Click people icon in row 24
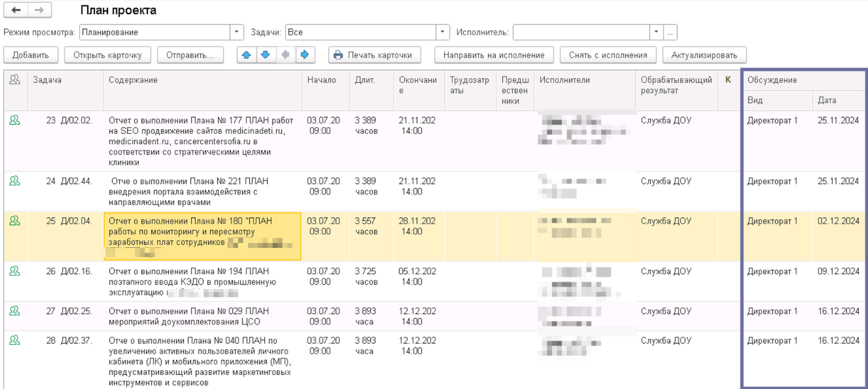Image resolution: width=868 pixels, height=389 pixels. click(15, 181)
